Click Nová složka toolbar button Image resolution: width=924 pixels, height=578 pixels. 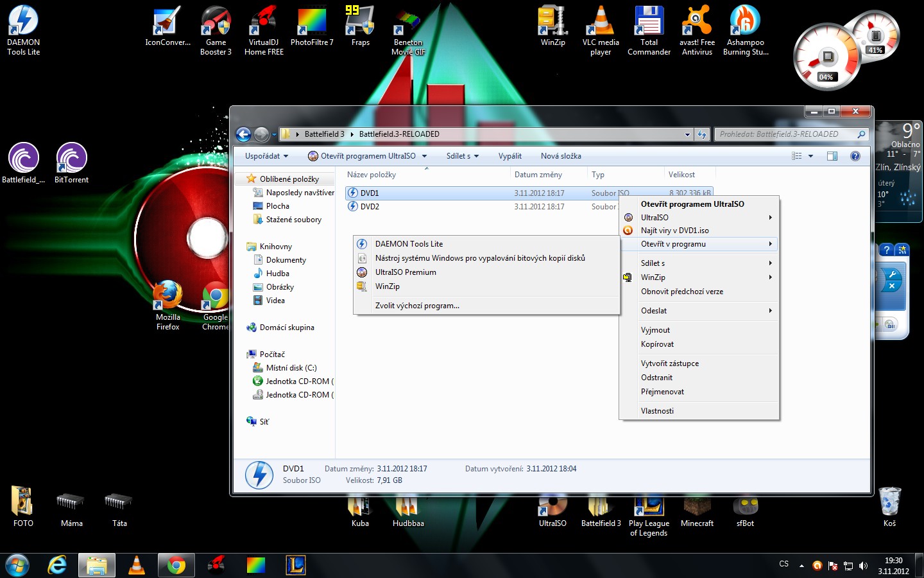561,156
